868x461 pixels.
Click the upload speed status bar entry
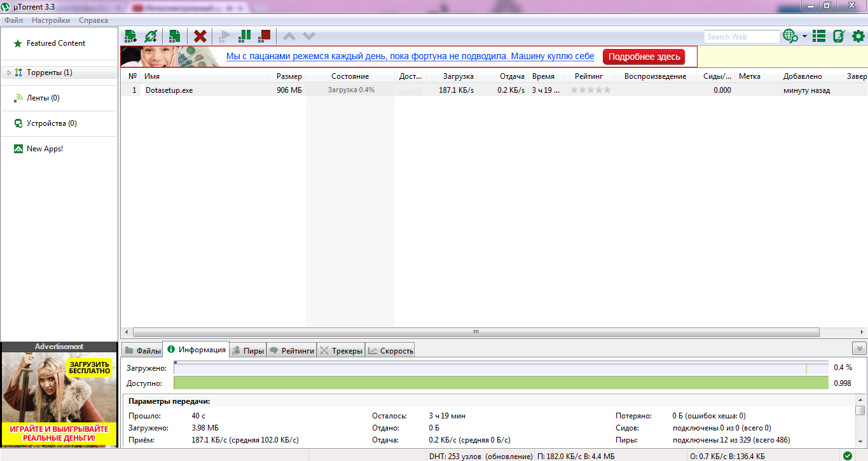727,457
